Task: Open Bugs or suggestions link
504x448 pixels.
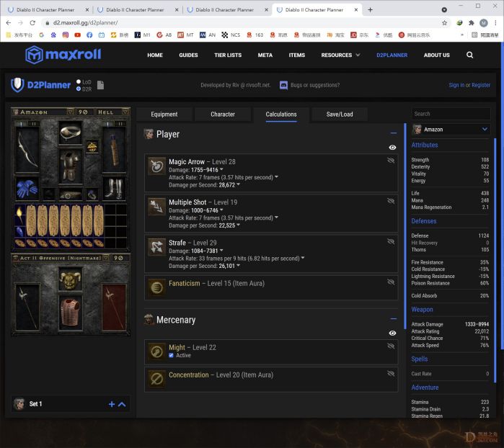Action: click(315, 85)
